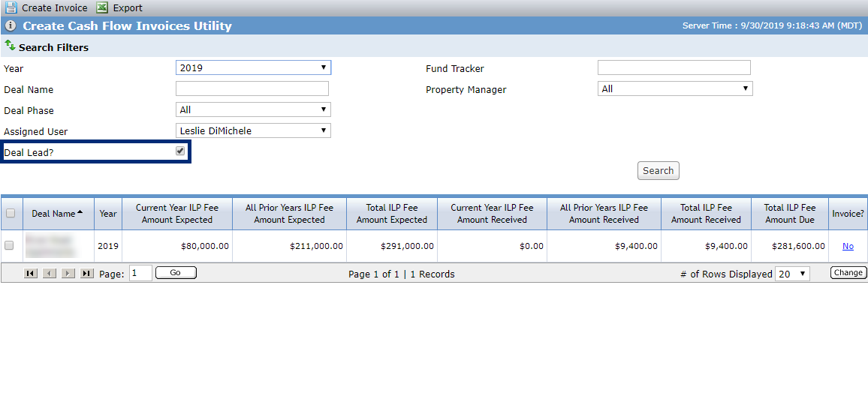Screen dimensions: 868x411
Task: Click Current Year ILP Fee Amount Received header
Action: [492, 214]
